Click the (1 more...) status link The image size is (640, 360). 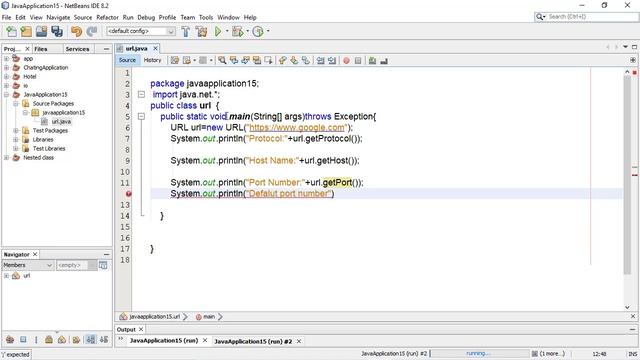(552, 354)
